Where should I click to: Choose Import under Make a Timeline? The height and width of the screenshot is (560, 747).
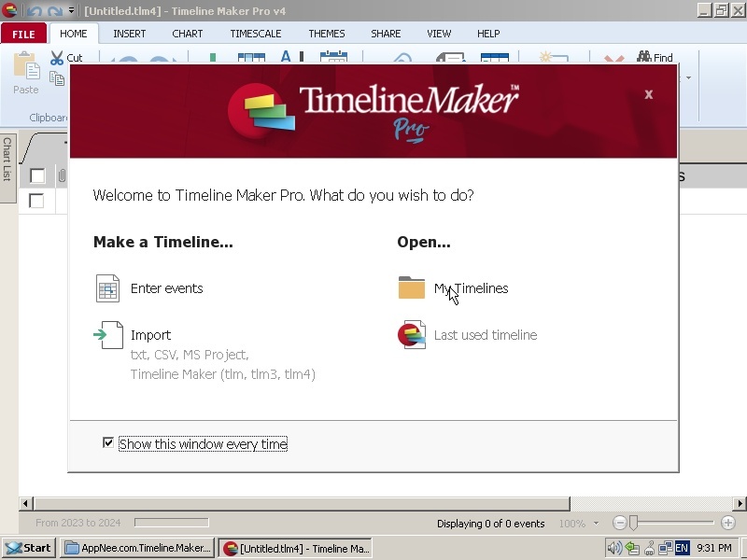pos(150,335)
